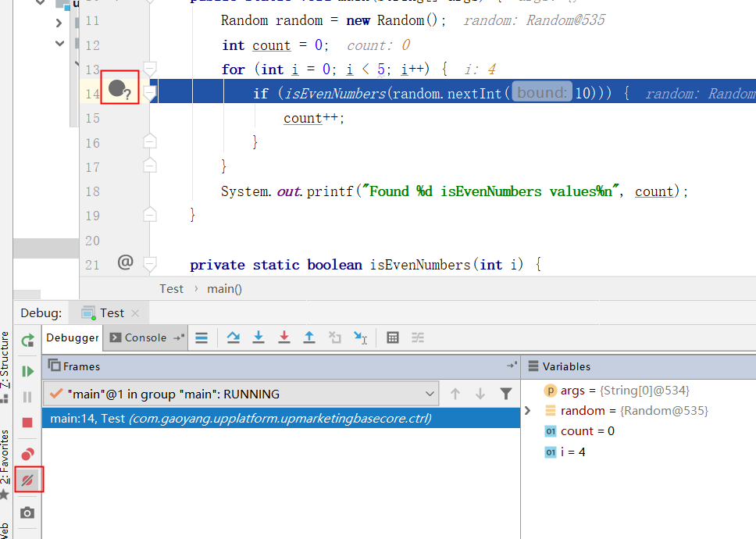Click main() in the editor breadcrumb
This screenshot has width=756, height=539.
pos(225,289)
